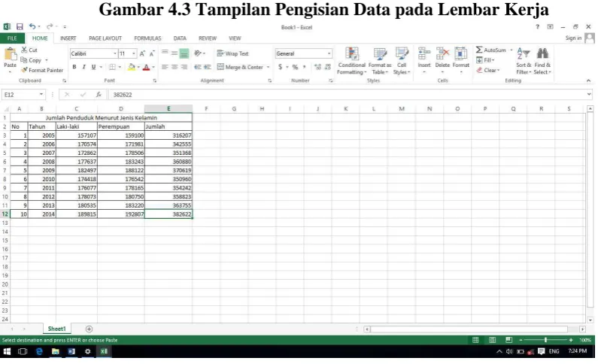Image resolution: width=598 pixels, height=364 pixels.
Task: Open Format as Table gallery
Action: click(x=380, y=61)
